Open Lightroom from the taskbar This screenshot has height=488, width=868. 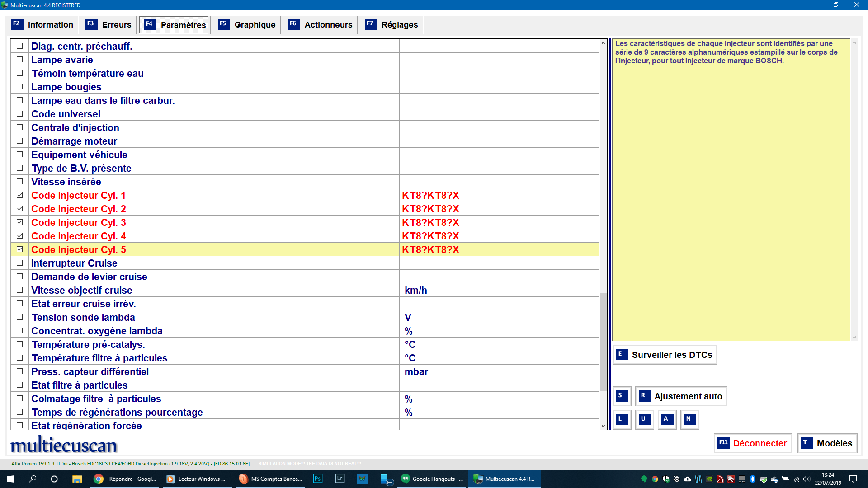coord(340,479)
